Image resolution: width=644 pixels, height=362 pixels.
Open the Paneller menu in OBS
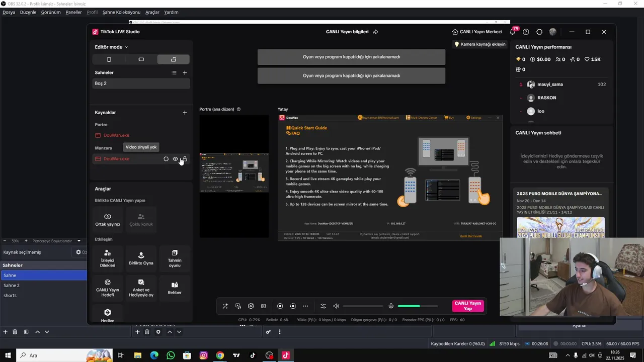tap(73, 12)
